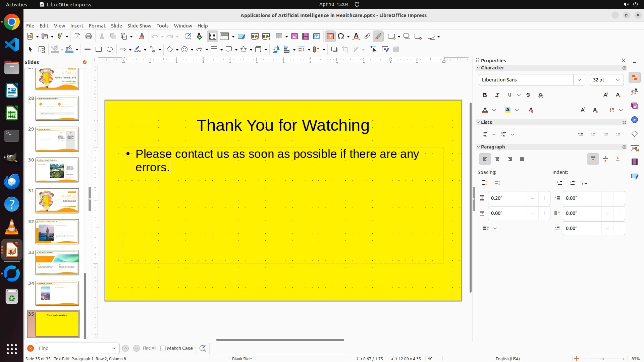
Task: Select slide 32 thumbnail
Action: click(57, 232)
